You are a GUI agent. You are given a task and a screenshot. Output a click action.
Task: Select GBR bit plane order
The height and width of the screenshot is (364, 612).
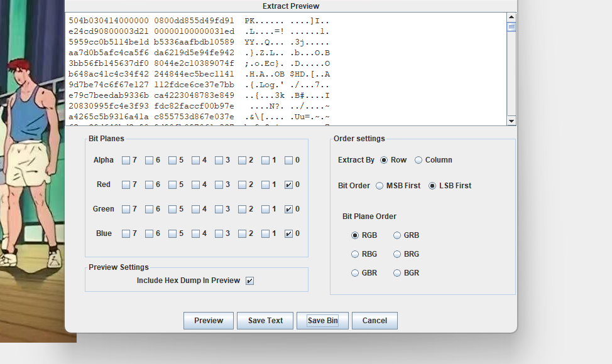[355, 273]
